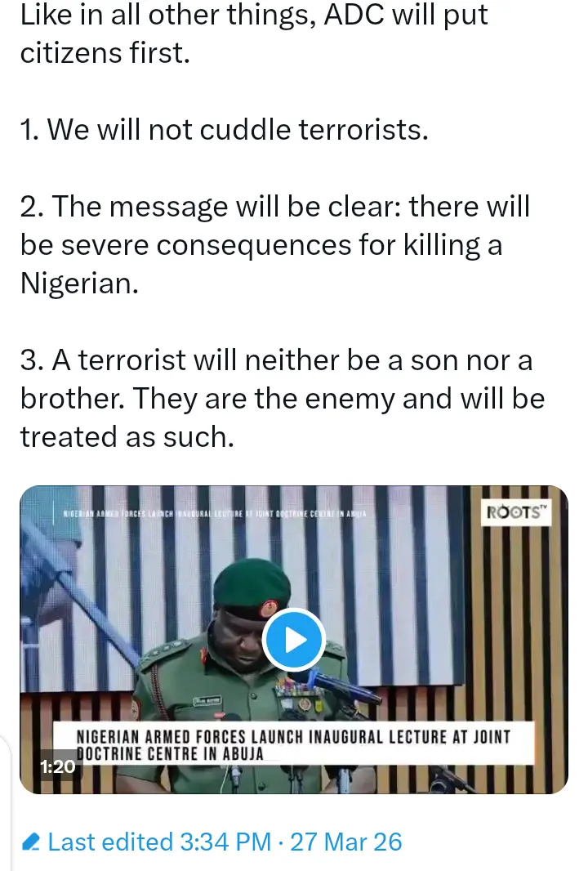
Task: Click the pencil edit-history icon
Action: coord(30,842)
